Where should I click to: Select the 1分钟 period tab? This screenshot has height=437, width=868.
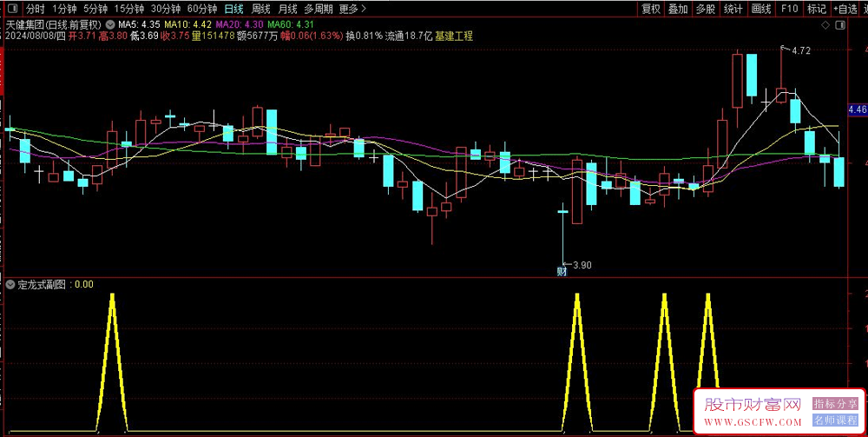click(63, 9)
